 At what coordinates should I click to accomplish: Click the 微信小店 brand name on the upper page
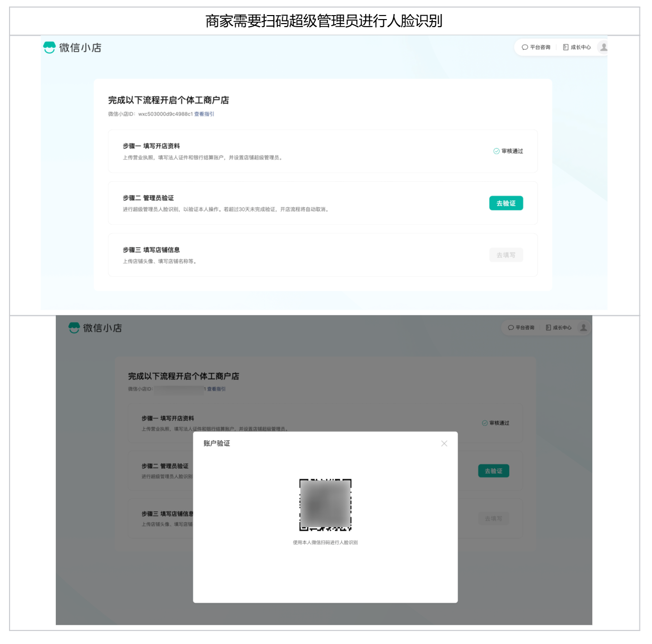pos(80,48)
